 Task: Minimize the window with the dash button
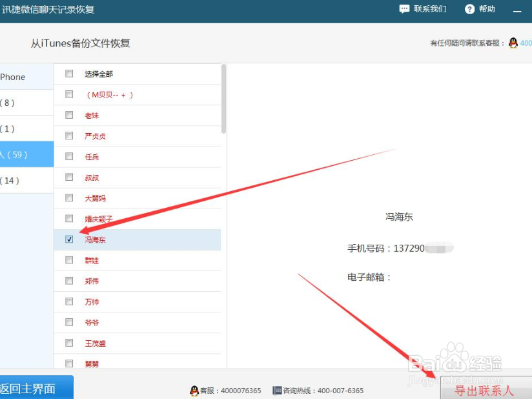coord(517,11)
